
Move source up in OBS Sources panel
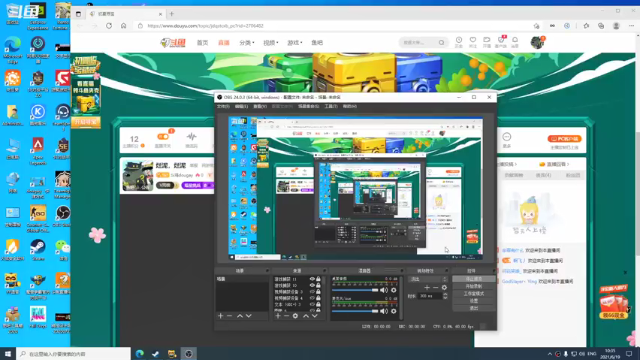coord(306,316)
